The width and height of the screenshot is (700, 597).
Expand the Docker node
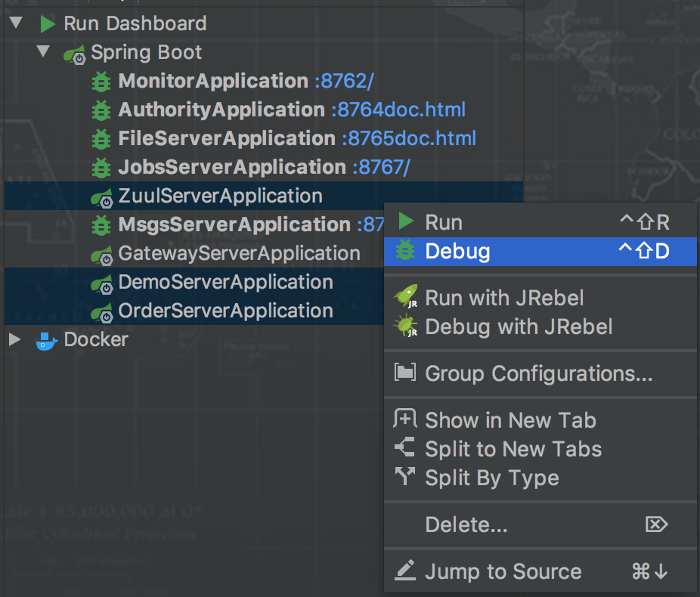[14, 339]
